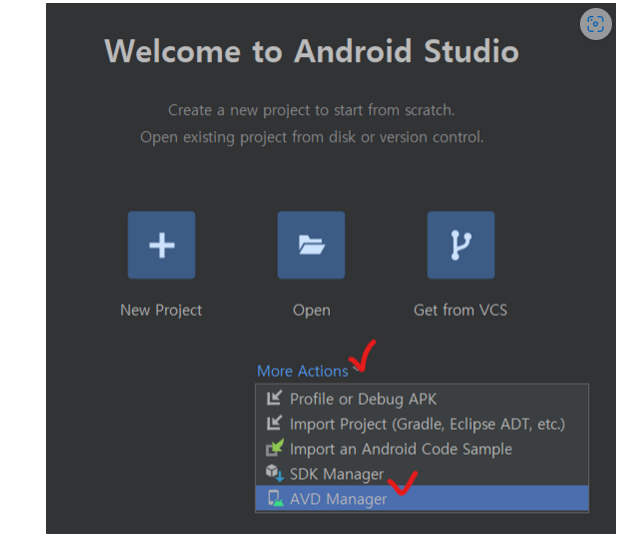This screenshot has height=537, width=633.
Task: Click the Get from VCS branch icon
Action: click(461, 245)
